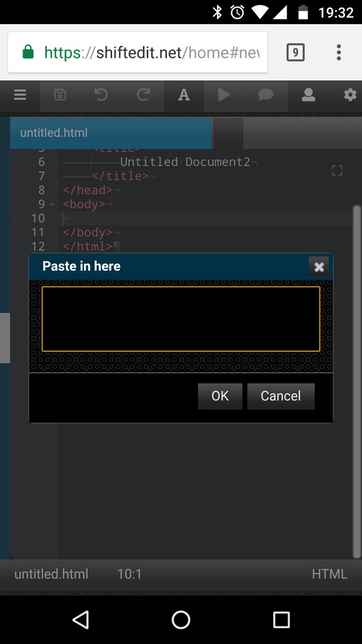
Task: Click the Undo arrow icon
Action: pyautogui.click(x=101, y=96)
